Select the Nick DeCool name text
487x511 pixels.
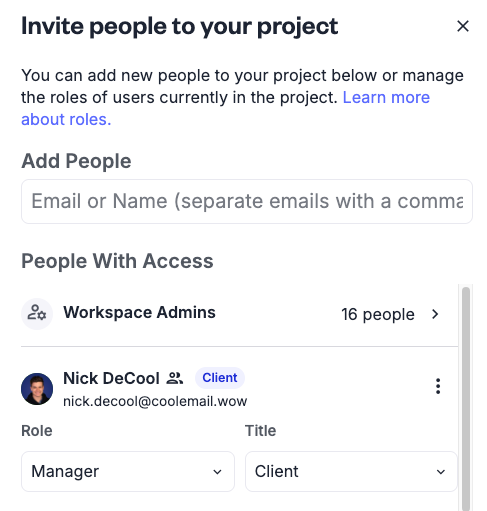click(x=111, y=378)
